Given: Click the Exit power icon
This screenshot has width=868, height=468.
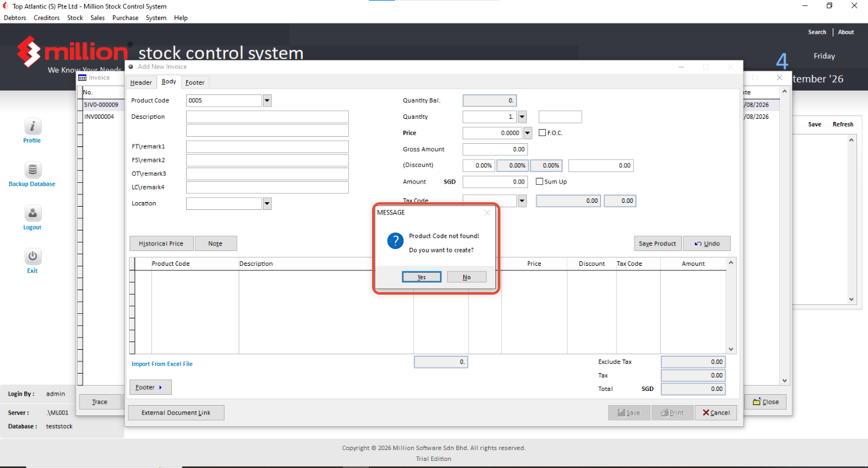Looking at the screenshot, I should click(32, 257).
